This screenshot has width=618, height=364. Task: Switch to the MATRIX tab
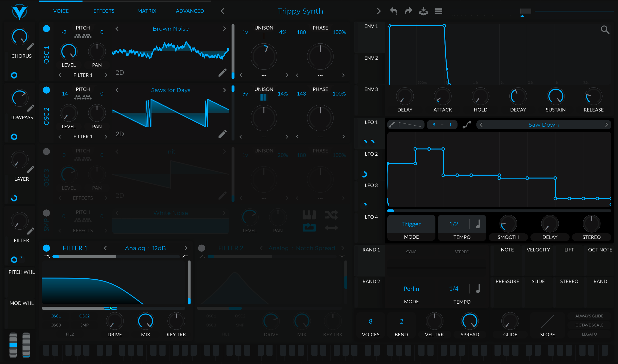147,11
